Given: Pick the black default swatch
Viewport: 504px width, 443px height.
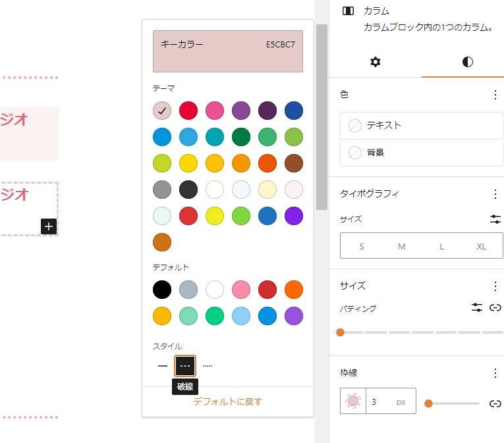Looking at the screenshot, I should tap(162, 290).
